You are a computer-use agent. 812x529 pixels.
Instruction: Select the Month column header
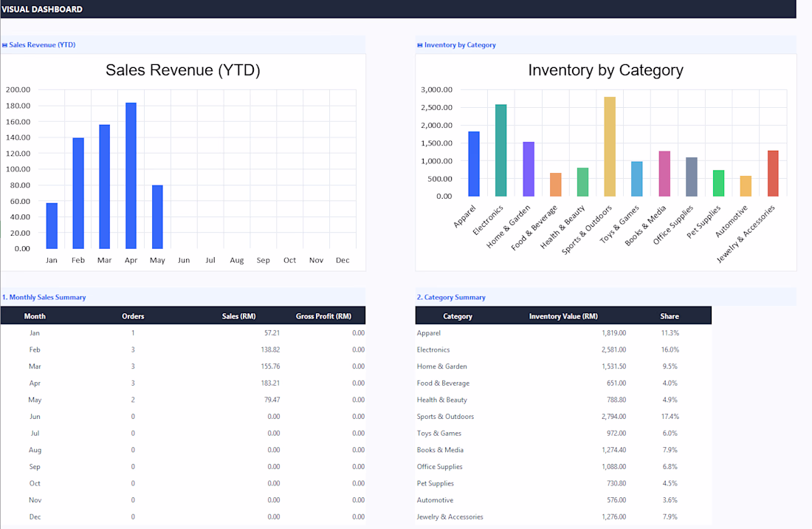click(35, 316)
